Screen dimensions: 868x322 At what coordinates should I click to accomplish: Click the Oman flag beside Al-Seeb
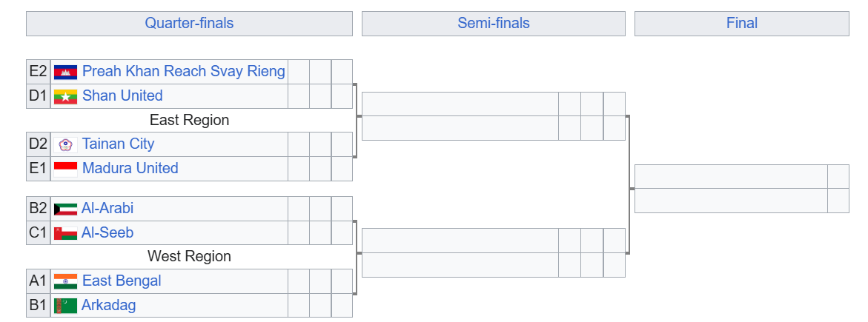[x=65, y=233]
